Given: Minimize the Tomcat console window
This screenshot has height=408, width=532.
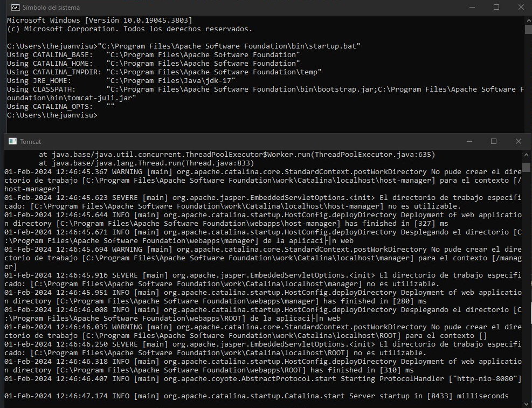Looking at the screenshot, I should [x=468, y=142].
